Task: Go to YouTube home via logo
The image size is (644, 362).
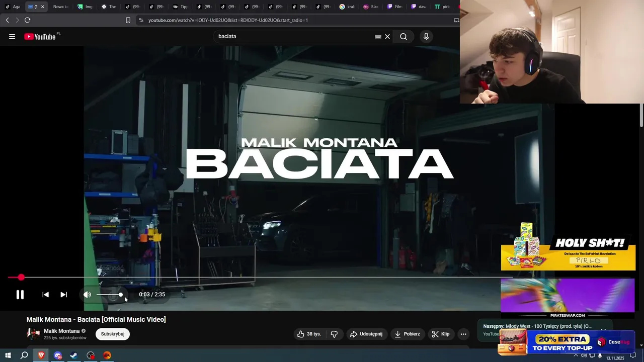Action: [x=40, y=37]
